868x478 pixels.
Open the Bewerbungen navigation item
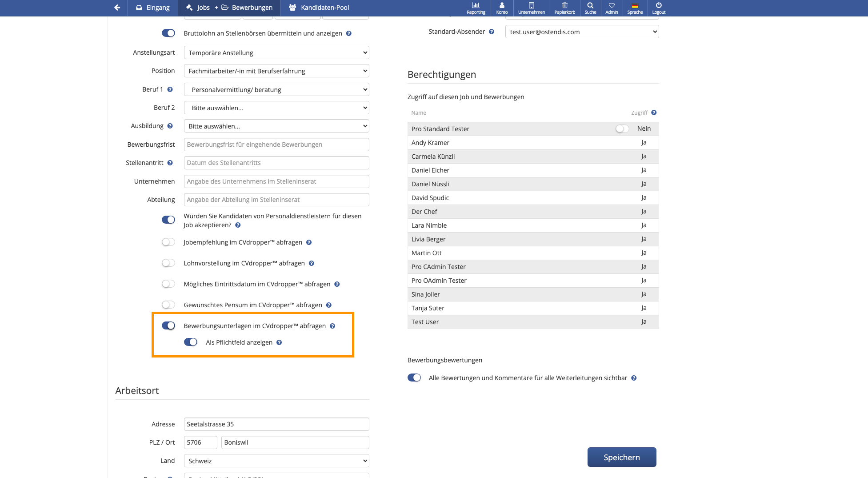coord(247,8)
